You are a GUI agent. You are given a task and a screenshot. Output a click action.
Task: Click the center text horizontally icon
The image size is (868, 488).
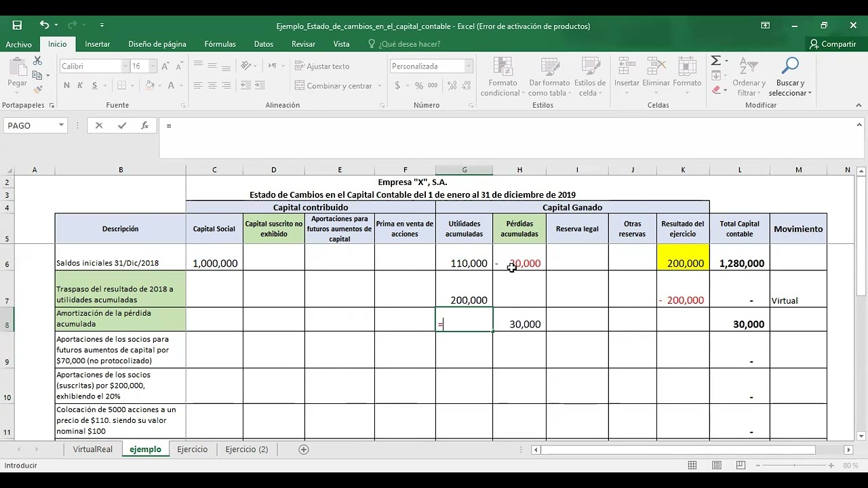click(212, 85)
